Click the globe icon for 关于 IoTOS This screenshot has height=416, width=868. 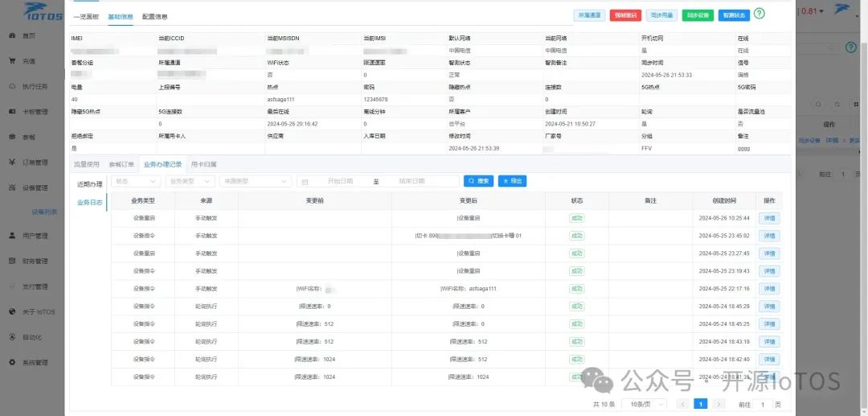12,312
